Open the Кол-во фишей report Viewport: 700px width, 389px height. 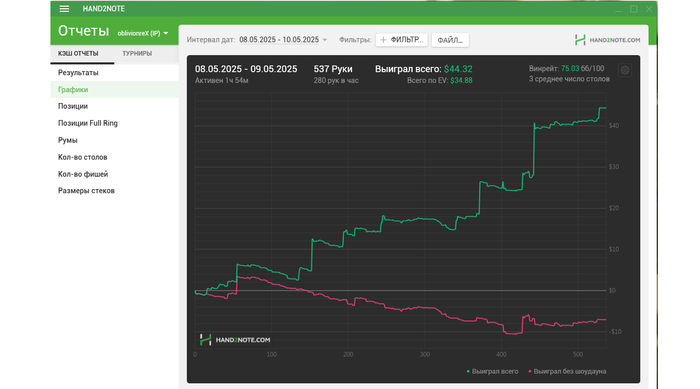(x=114, y=174)
